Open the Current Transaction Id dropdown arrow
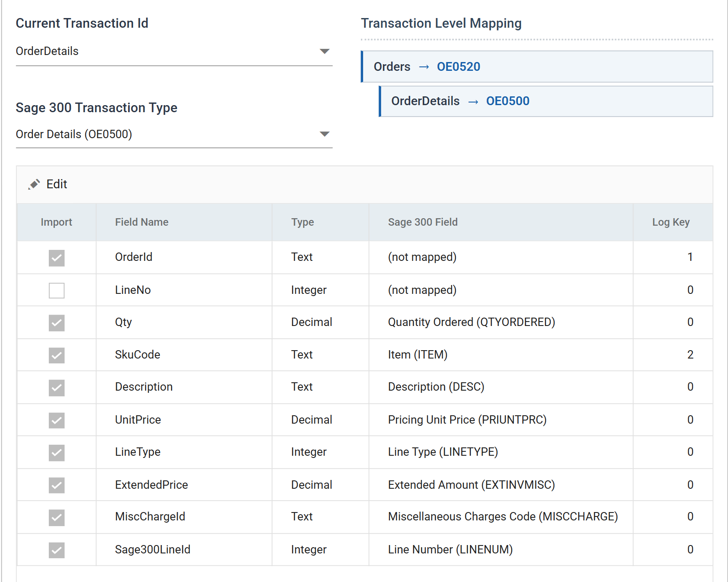This screenshot has height=582, width=728. [x=324, y=51]
